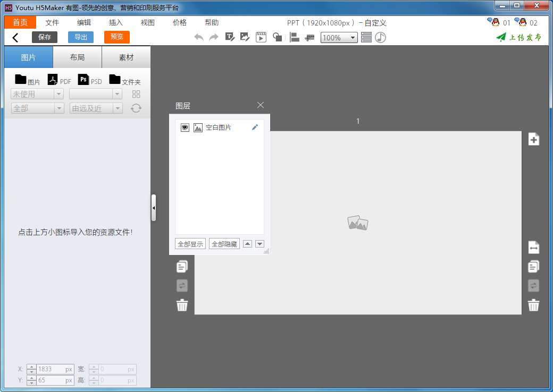The image size is (553, 392).
Task: Select the image edit tool icon
Action: point(245,37)
